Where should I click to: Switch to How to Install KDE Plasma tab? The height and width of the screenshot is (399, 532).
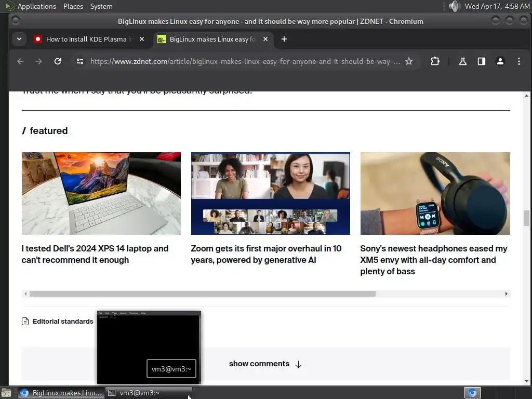coord(89,39)
